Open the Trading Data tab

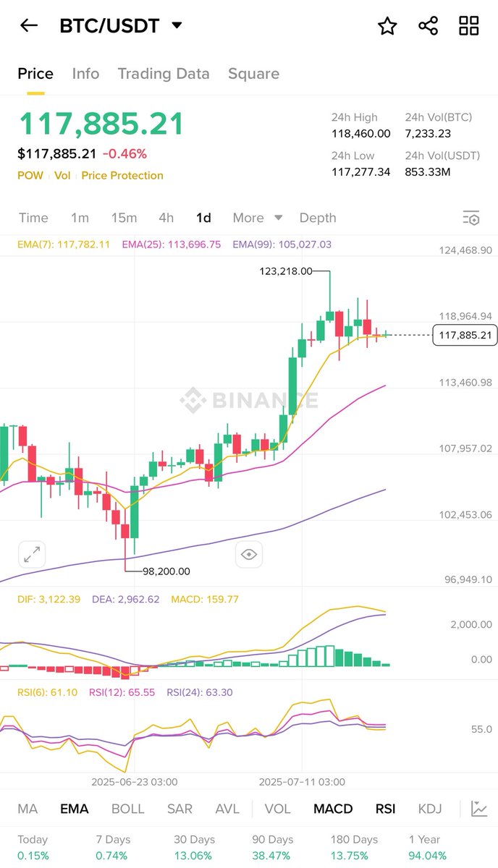(164, 74)
